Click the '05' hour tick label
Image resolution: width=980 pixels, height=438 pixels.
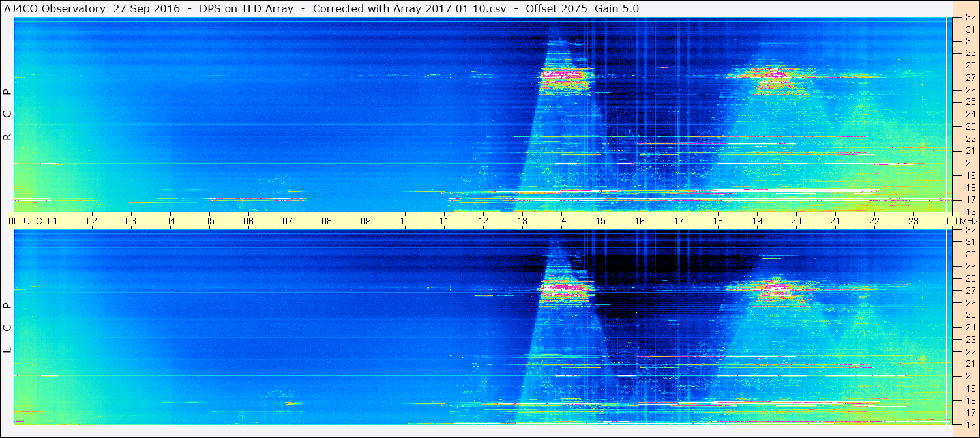[x=209, y=221]
